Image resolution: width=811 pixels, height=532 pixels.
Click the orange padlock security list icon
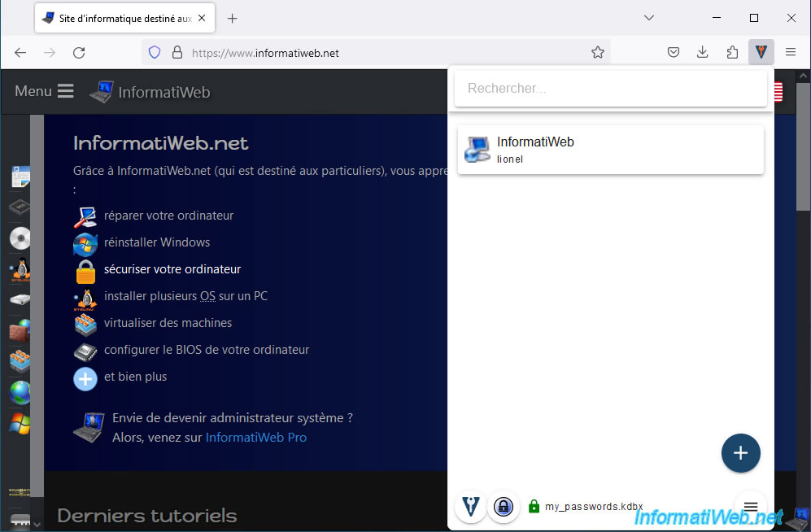pyautogui.click(x=85, y=272)
